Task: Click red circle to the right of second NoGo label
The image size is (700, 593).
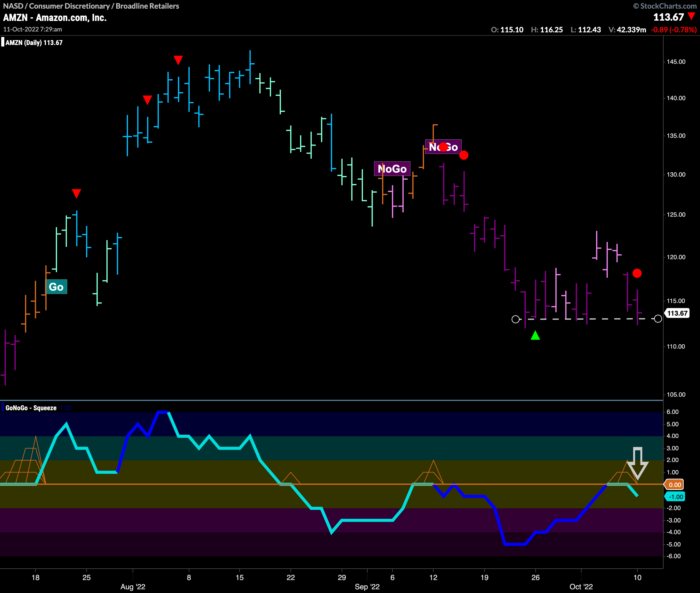Action: point(463,155)
